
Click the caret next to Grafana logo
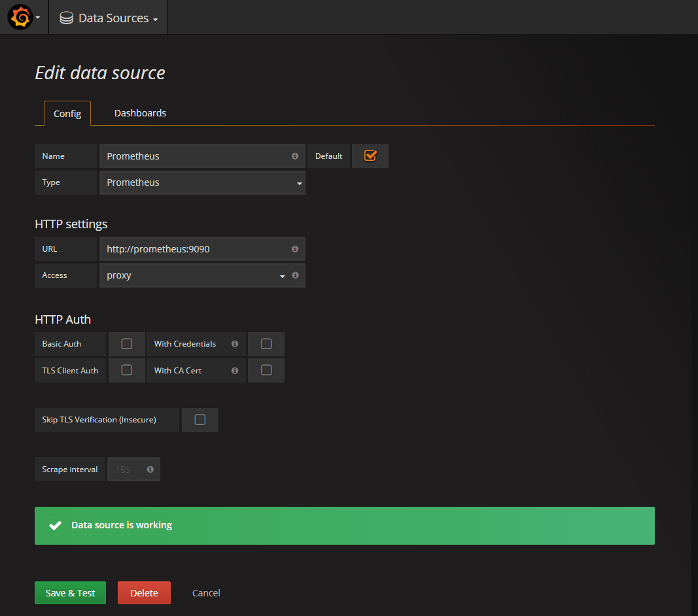click(x=38, y=18)
